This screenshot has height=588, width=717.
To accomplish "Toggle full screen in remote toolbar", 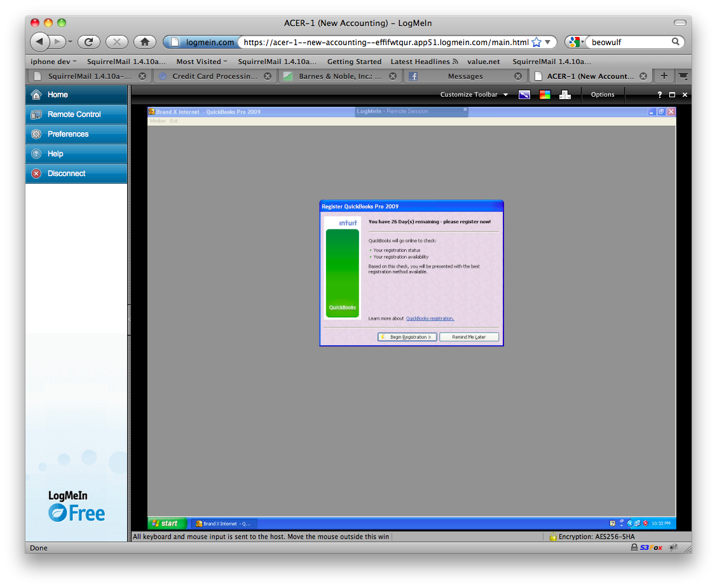I will click(x=672, y=95).
